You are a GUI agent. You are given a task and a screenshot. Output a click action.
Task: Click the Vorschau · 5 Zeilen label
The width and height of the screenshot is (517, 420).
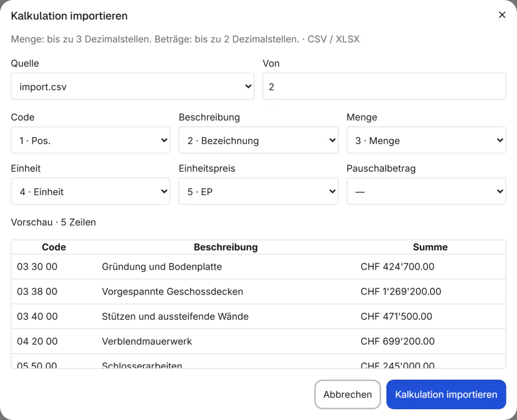(x=53, y=222)
